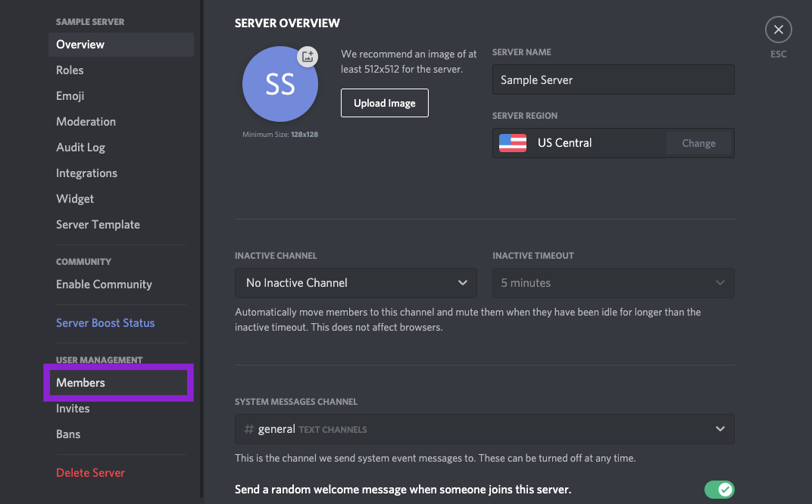Expand the No Inactive Channel dropdown
Image resolution: width=812 pixels, height=504 pixels.
(355, 283)
